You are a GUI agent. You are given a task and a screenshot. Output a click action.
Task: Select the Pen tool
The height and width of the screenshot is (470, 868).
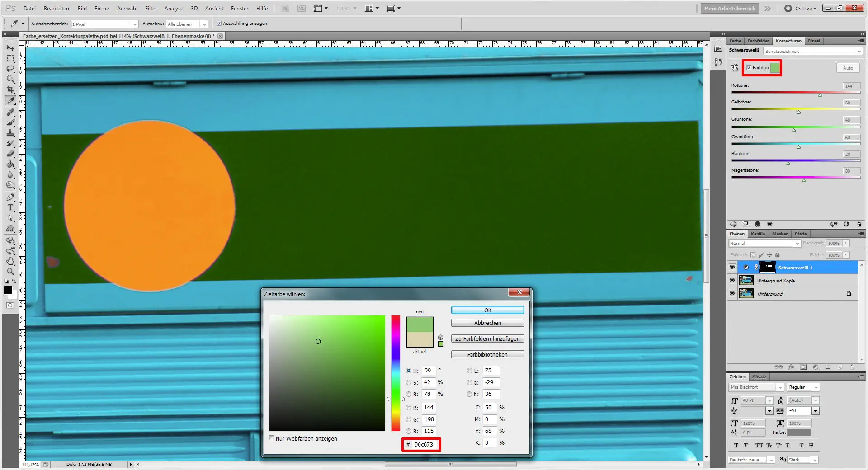(x=10, y=197)
